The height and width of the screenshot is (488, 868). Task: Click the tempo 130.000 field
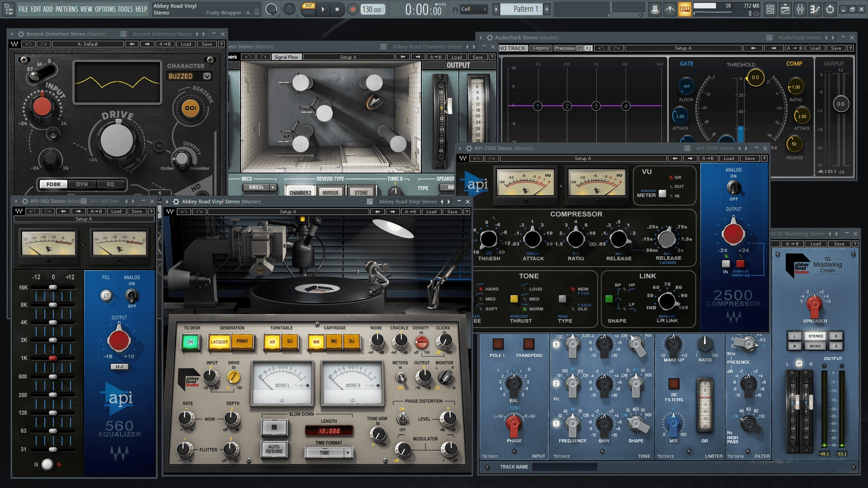pos(373,9)
